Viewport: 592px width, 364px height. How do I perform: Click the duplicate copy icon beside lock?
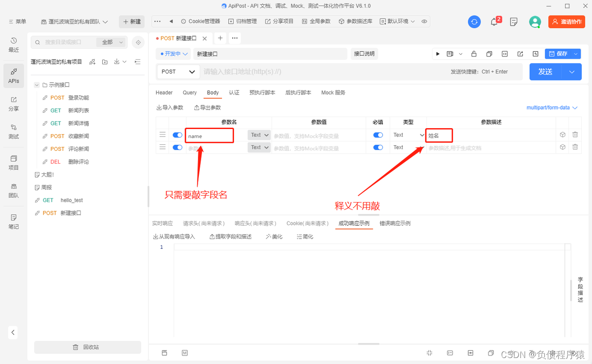tap(489, 54)
